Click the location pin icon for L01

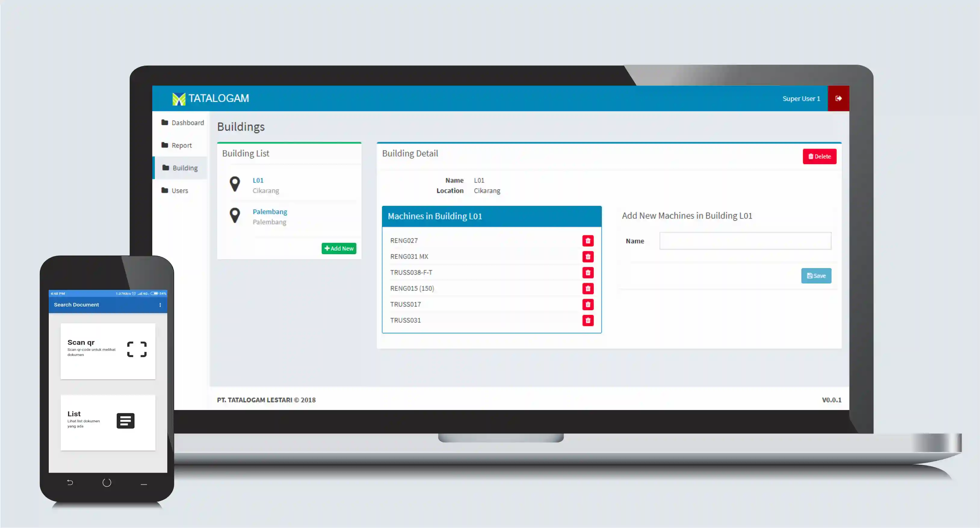click(235, 185)
